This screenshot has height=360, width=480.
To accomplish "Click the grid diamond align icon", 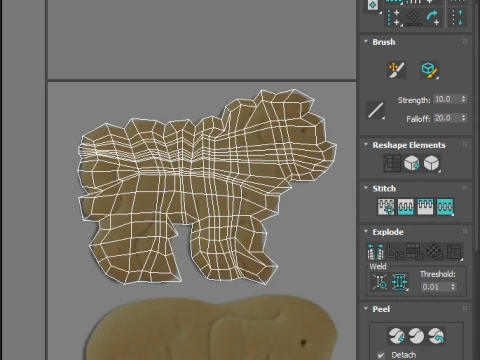I will (x=413, y=17).
